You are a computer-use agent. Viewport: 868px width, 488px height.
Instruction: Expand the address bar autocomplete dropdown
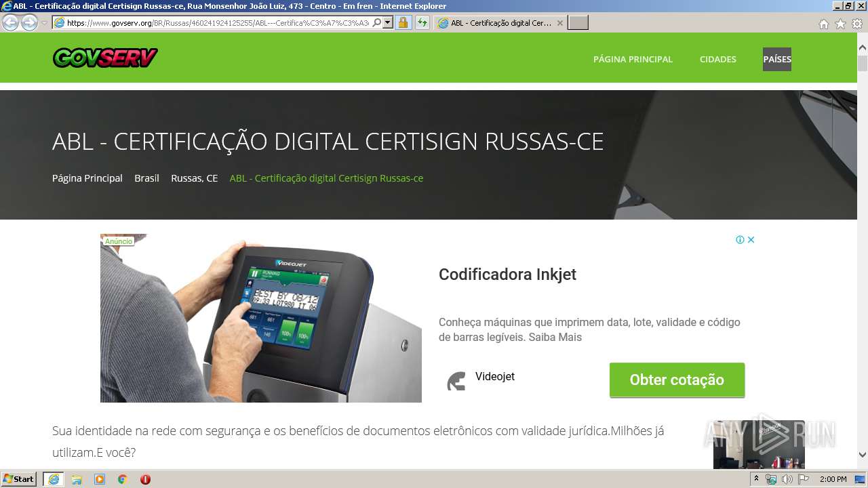(x=388, y=22)
